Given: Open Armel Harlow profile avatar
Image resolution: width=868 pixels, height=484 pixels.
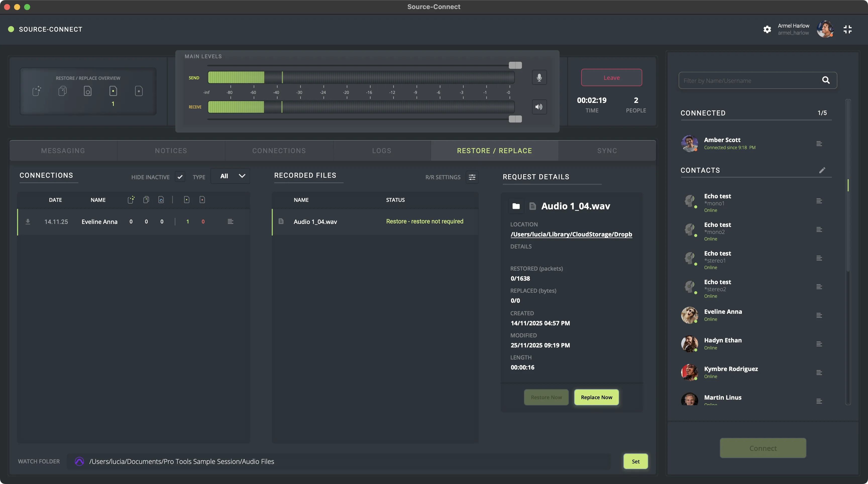Looking at the screenshot, I should pyautogui.click(x=825, y=29).
